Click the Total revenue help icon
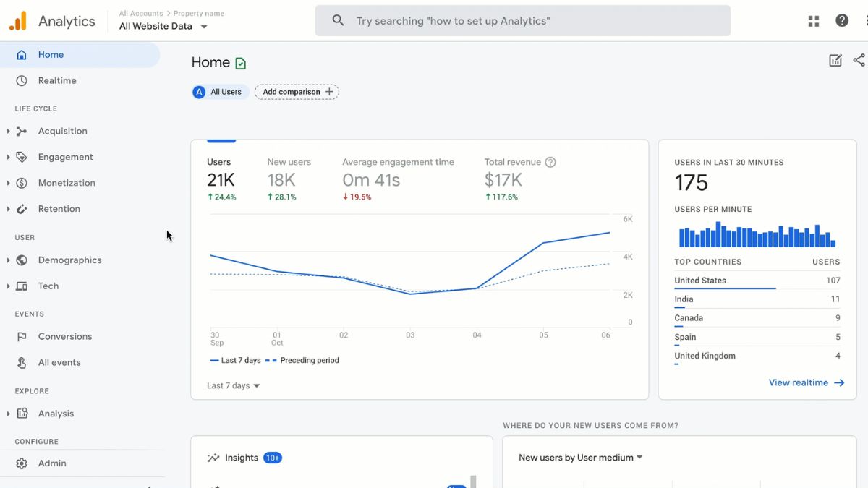This screenshot has height=488, width=868. click(x=550, y=162)
